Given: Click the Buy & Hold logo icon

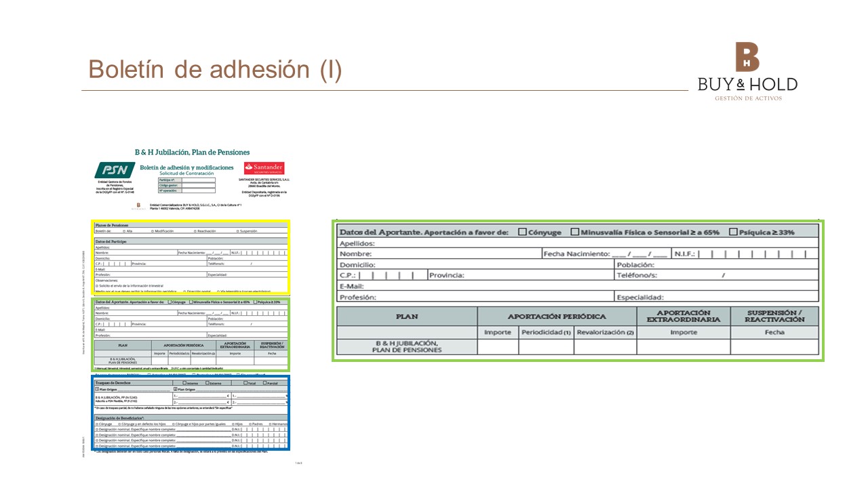Looking at the screenshot, I should [x=747, y=58].
